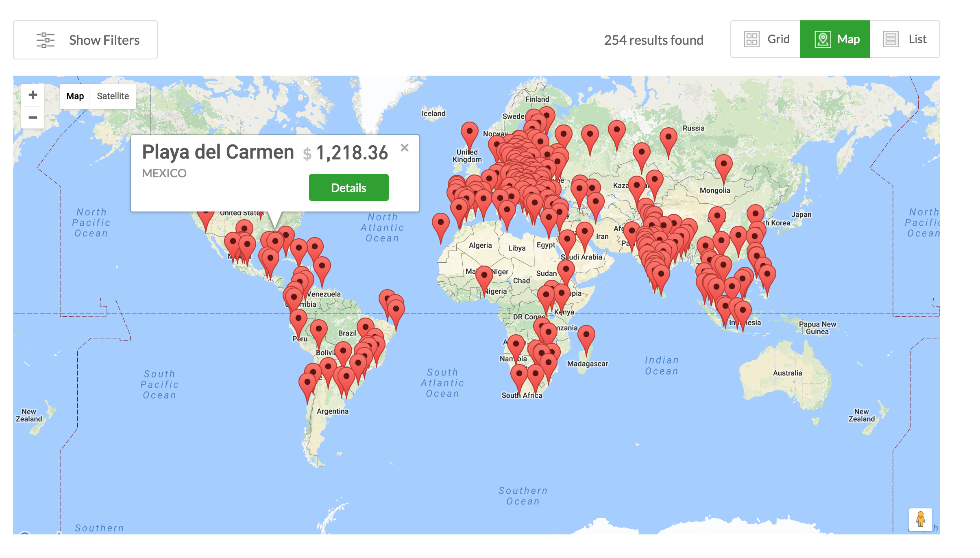Image resolution: width=980 pixels, height=558 pixels.
Task: Close the Playa del Carmen popup
Action: pos(404,148)
